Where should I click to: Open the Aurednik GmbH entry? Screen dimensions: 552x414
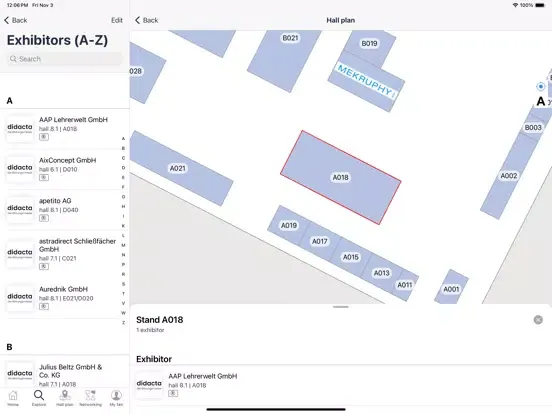click(64, 298)
